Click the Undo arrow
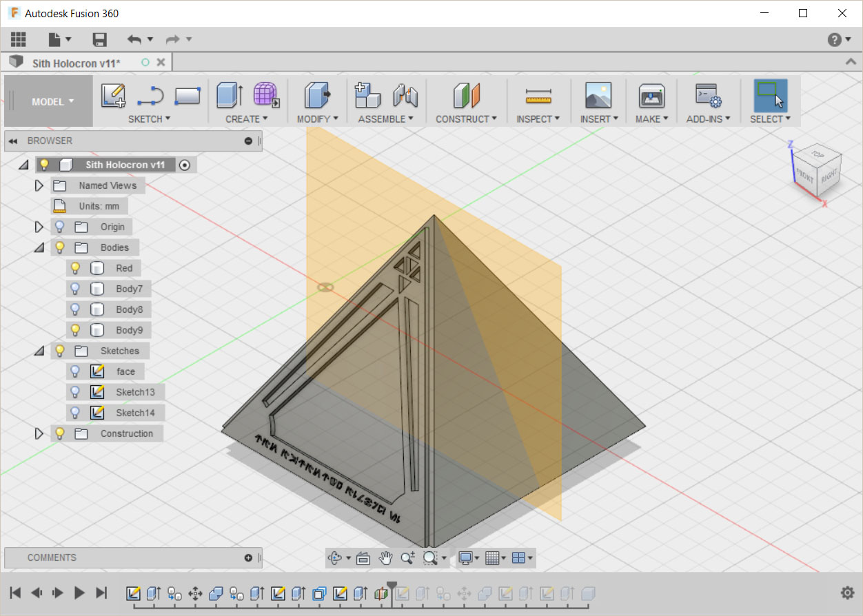Screen dimensions: 863x616 point(134,39)
